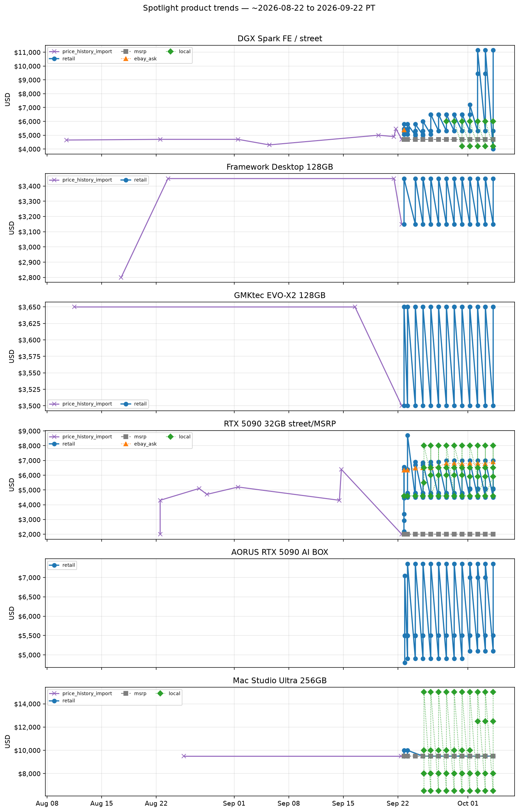Click the 'Oct 01' x-axis date label
This screenshot has width=519, height=812.
tap(468, 803)
